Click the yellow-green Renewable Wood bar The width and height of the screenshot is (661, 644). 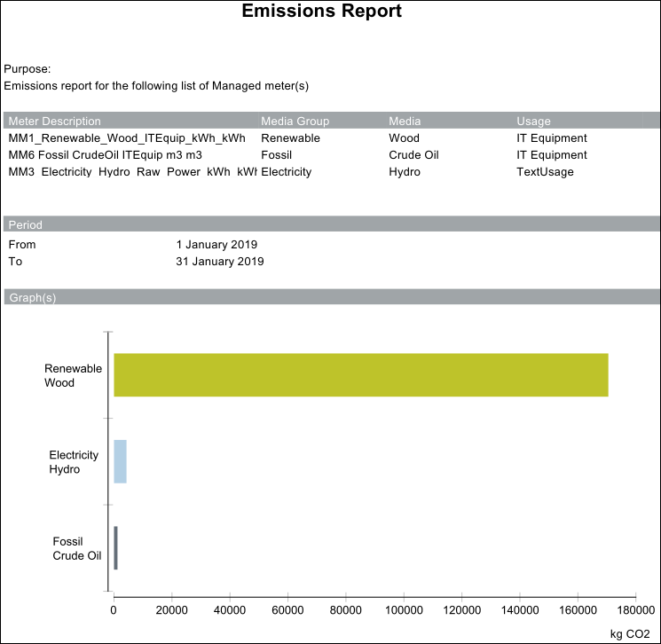(x=360, y=374)
